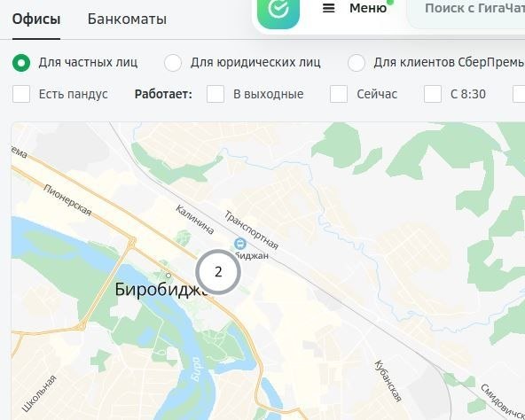Screen dimensions: 525x420
Task: Open the cluster marker showing 2 offices
Action: (x=218, y=272)
